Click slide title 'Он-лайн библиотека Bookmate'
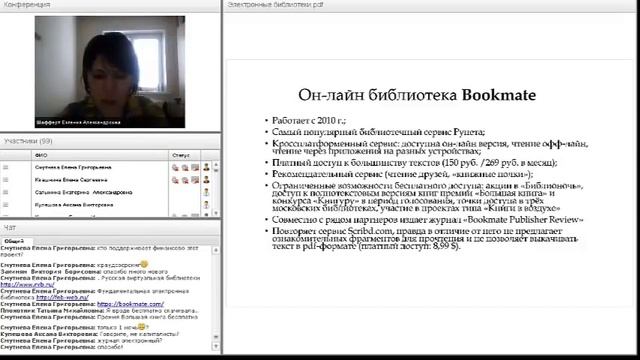Viewport: 640px width, 360px height. [417, 95]
